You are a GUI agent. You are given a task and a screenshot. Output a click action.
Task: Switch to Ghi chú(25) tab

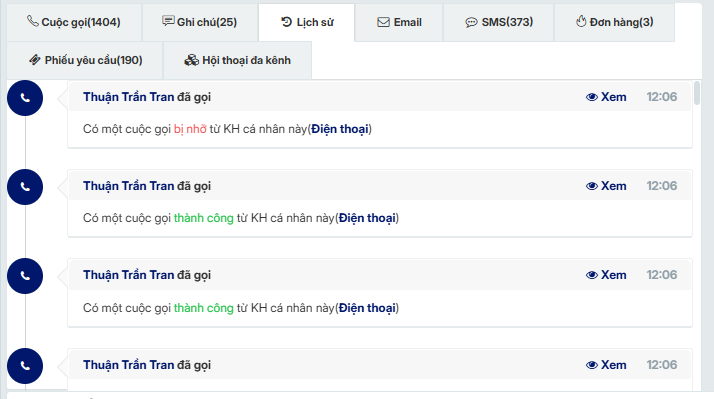tap(200, 22)
